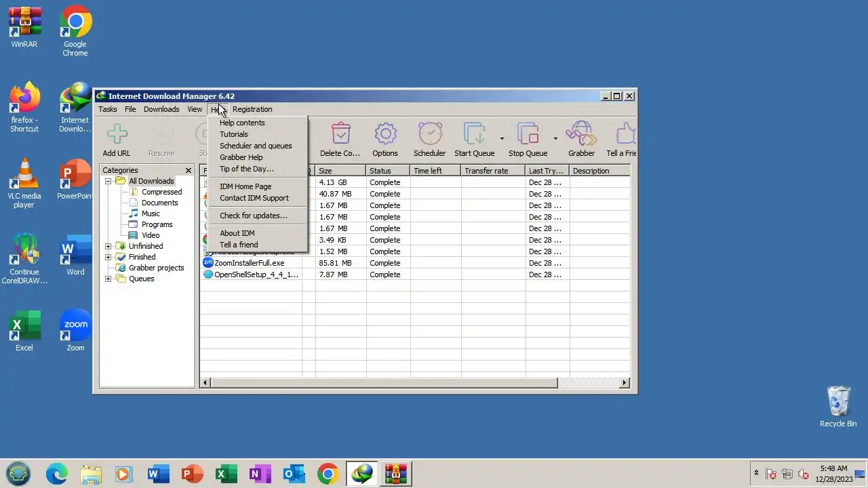Image resolution: width=868 pixels, height=488 pixels.
Task: Open Microsoft Edge from the taskbar
Action: 57,474
